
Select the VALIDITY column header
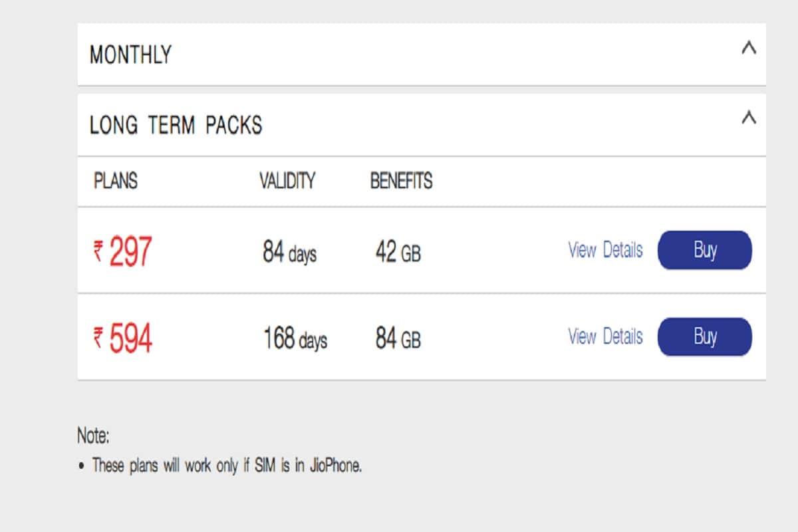click(x=287, y=181)
